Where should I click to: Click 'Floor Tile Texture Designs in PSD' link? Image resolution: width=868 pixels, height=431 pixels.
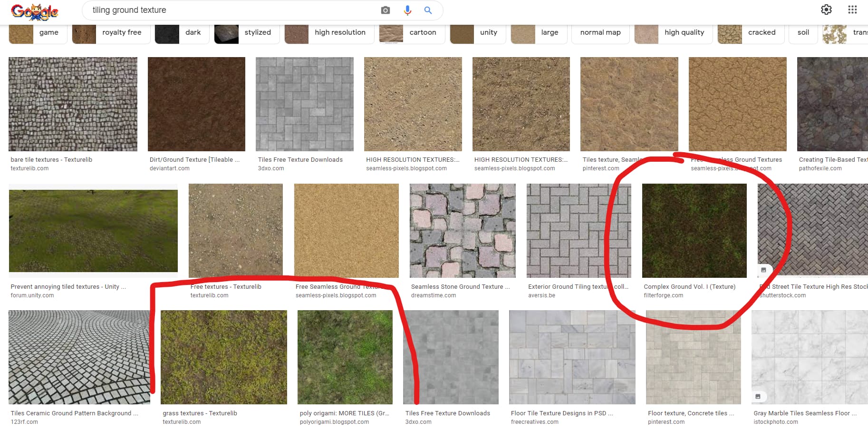[562, 413]
